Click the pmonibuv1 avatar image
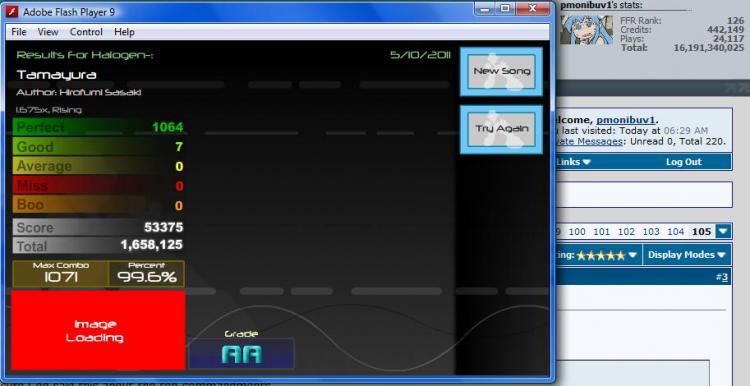The width and height of the screenshot is (750, 386). [x=586, y=30]
